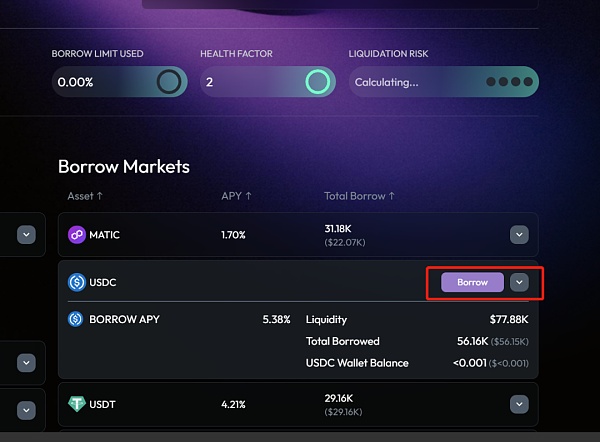Click left-edge chevron beside the USDT row
600x442 pixels.
pyautogui.click(x=27, y=409)
